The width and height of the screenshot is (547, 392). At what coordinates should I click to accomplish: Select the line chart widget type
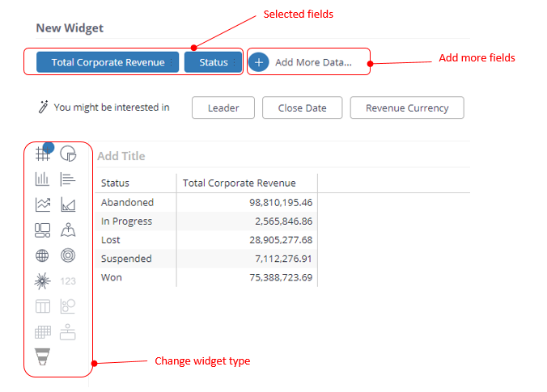(43, 204)
